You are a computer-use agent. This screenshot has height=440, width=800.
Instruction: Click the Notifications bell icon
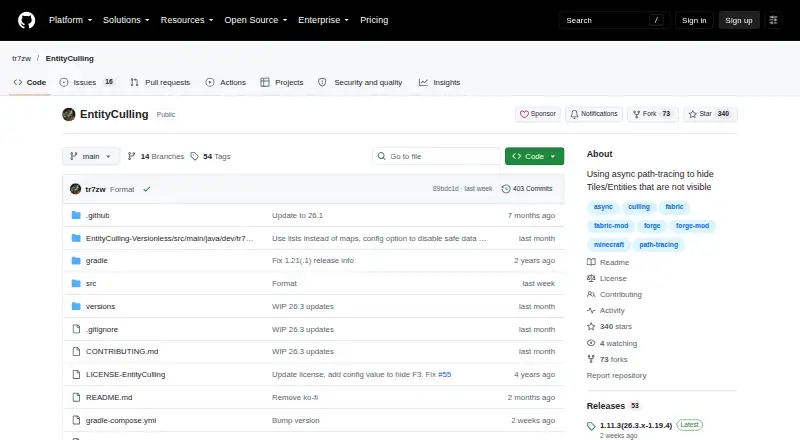point(574,114)
